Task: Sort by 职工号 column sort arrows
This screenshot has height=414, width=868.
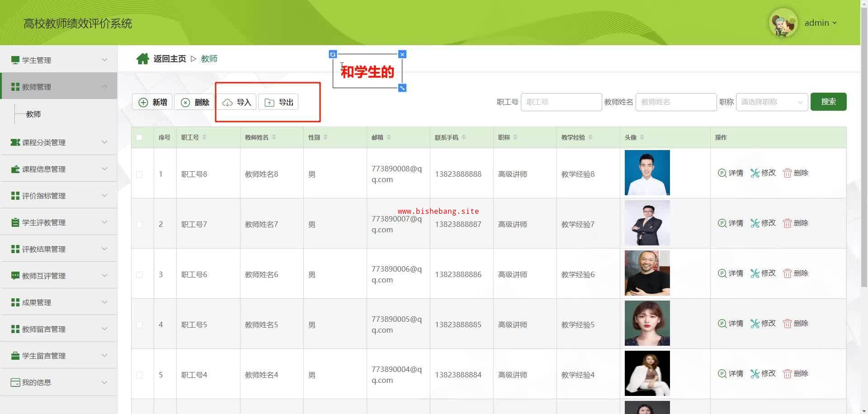Action: point(204,137)
